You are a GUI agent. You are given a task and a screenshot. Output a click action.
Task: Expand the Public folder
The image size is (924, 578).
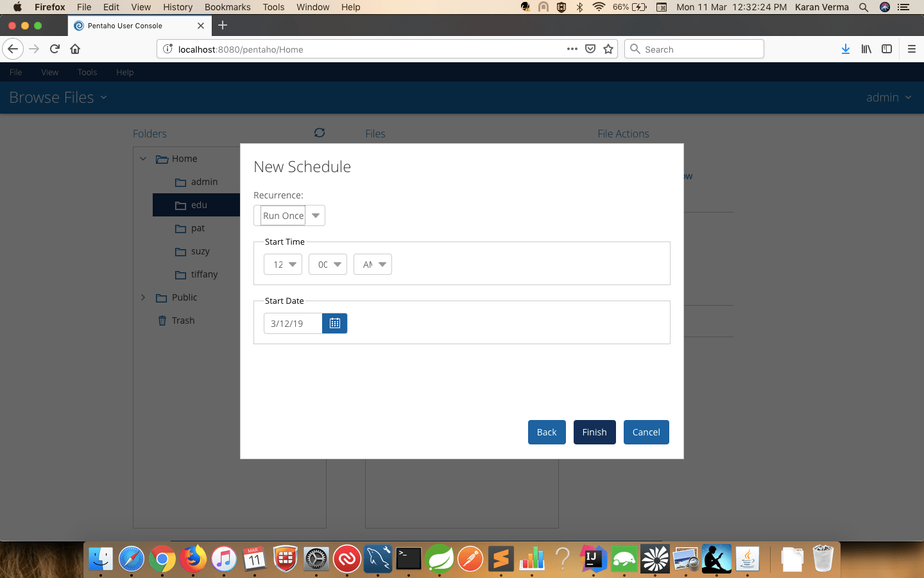[142, 297]
